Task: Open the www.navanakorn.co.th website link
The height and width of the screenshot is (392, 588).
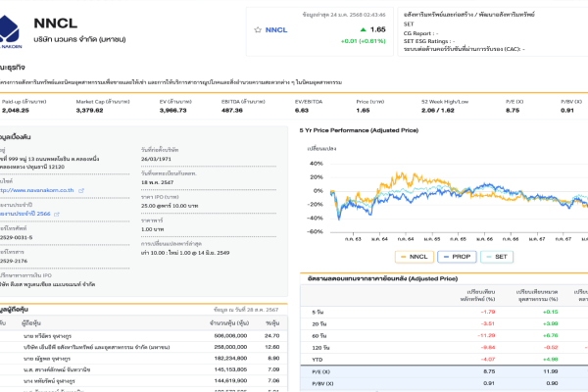Action: coord(38,190)
